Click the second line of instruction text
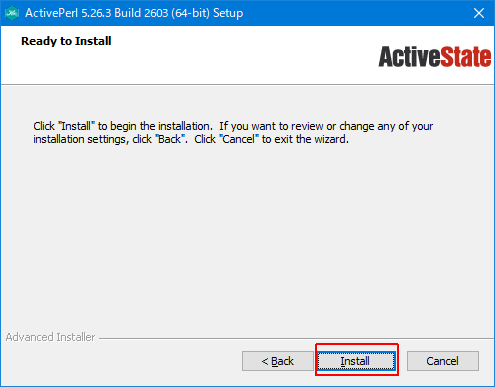Screen dimensions: 495x387 (191, 139)
